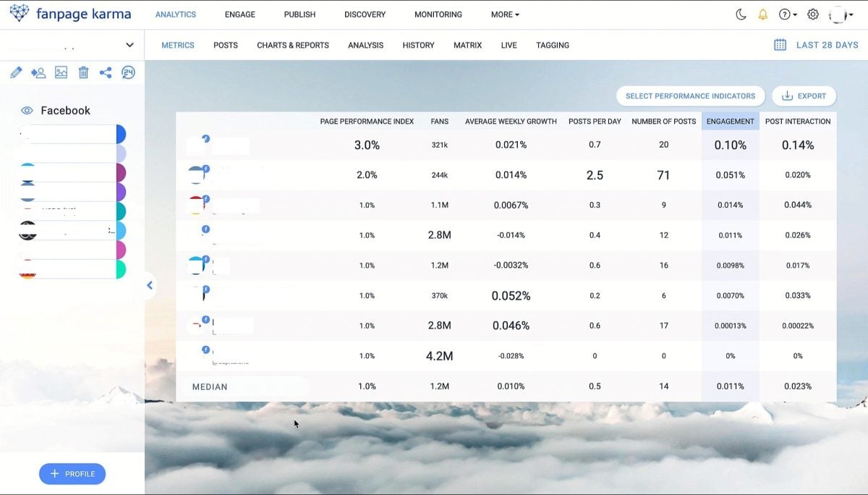Click the 321k fans value
This screenshot has width=868, height=495.
pyautogui.click(x=439, y=145)
